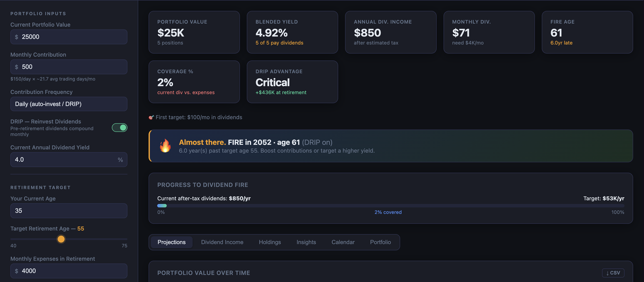Open the Portfolio tab

[x=380, y=242]
